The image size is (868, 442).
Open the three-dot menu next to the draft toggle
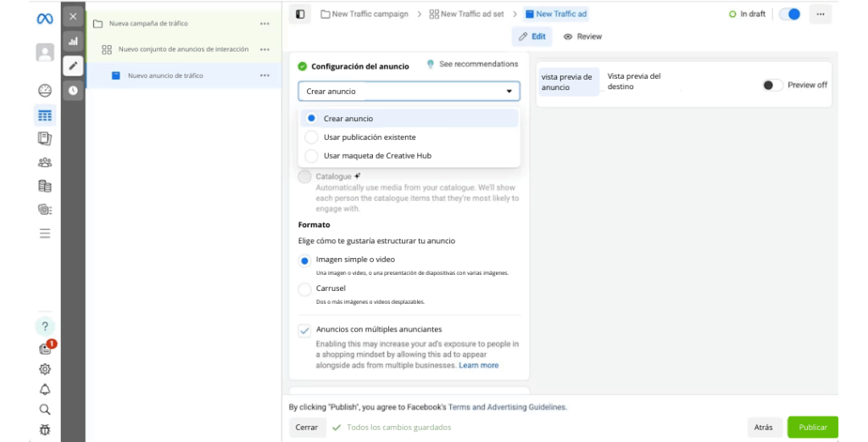(x=819, y=14)
